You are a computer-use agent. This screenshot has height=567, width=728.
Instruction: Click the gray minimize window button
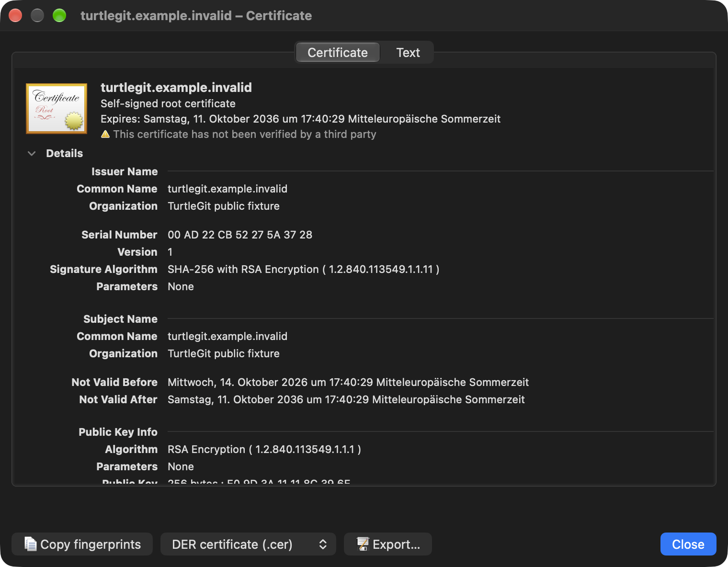(37, 16)
